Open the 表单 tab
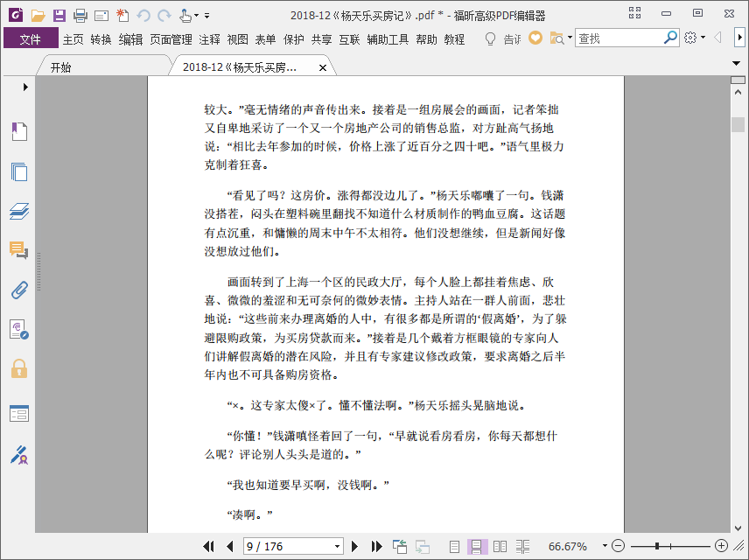749x560 pixels. (x=265, y=39)
